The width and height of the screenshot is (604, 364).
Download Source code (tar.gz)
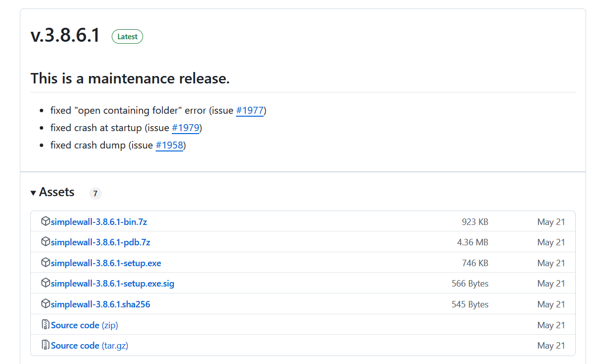pyautogui.click(x=89, y=346)
